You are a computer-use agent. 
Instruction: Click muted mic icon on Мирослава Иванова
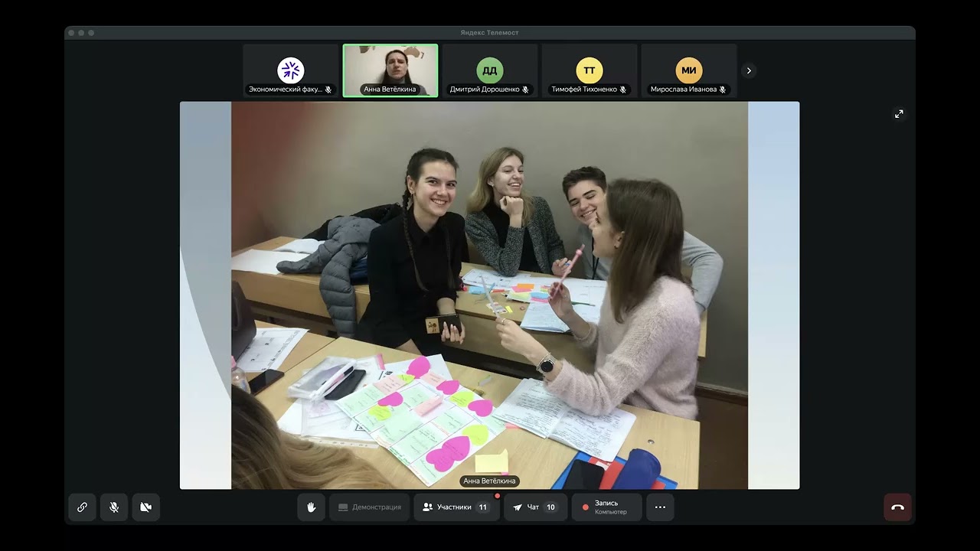[723, 90]
